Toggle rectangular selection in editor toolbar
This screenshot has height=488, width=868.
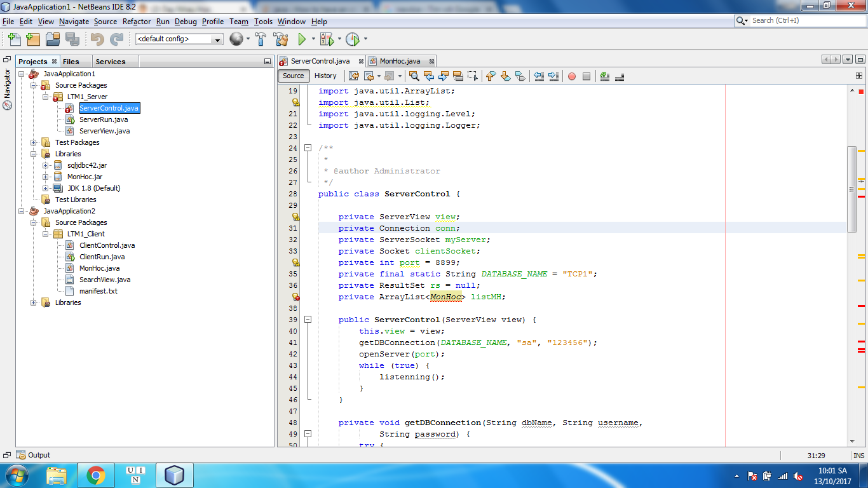point(472,76)
